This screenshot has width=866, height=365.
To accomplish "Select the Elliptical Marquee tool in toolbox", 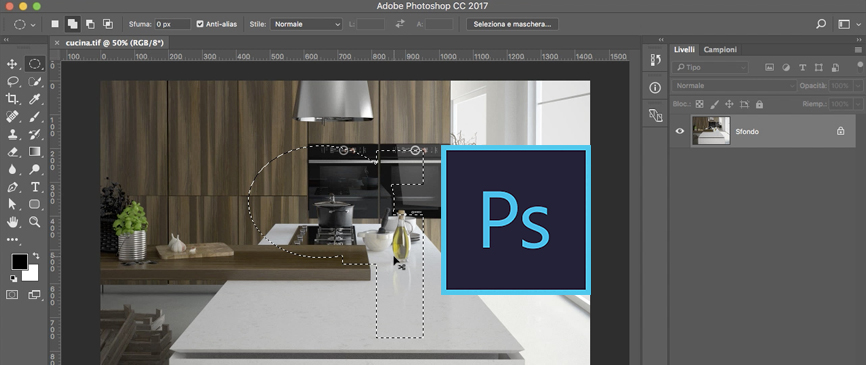I will (34, 64).
